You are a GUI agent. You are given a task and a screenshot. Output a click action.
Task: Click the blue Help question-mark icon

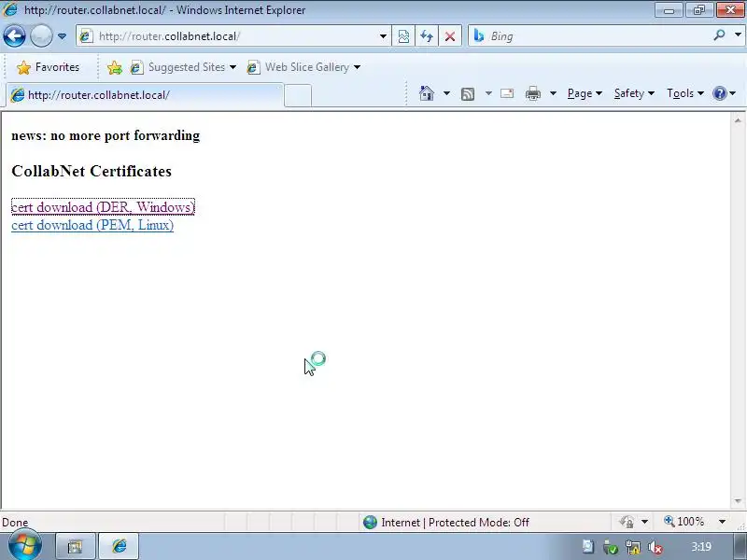point(719,93)
